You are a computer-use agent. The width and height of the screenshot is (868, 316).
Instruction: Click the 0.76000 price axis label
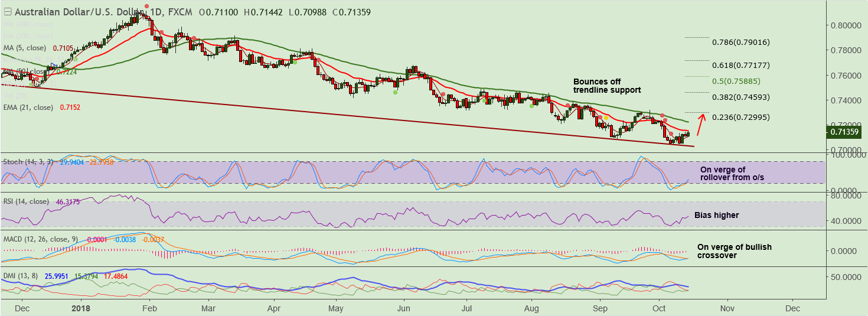point(846,76)
